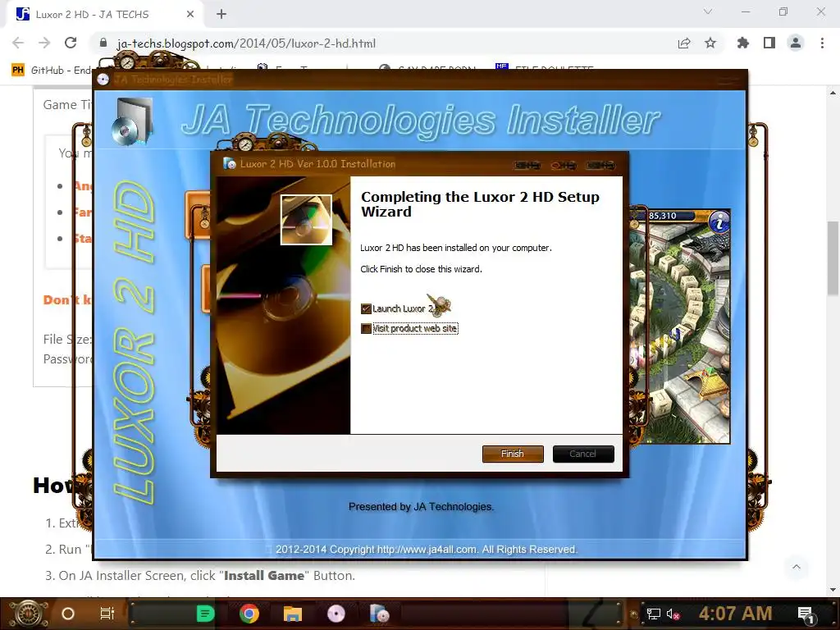The width and height of the screenshot is (840, 630).
Task: Open Chrome three-dot menu
Action: point(822,43)
